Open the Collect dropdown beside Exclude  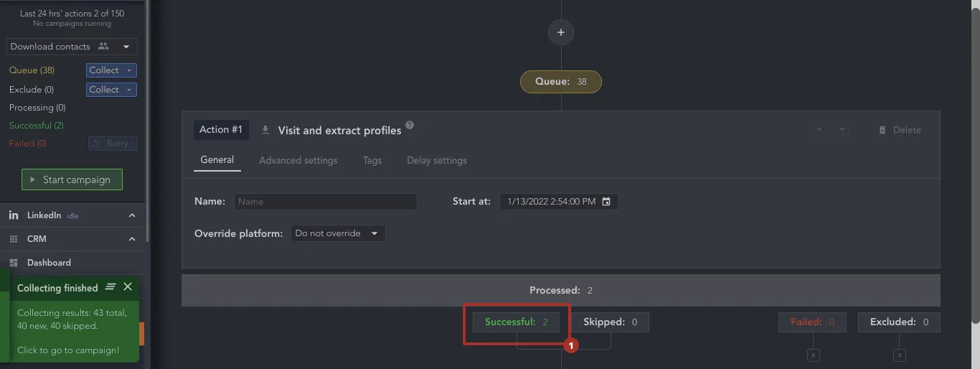point(111,90)
